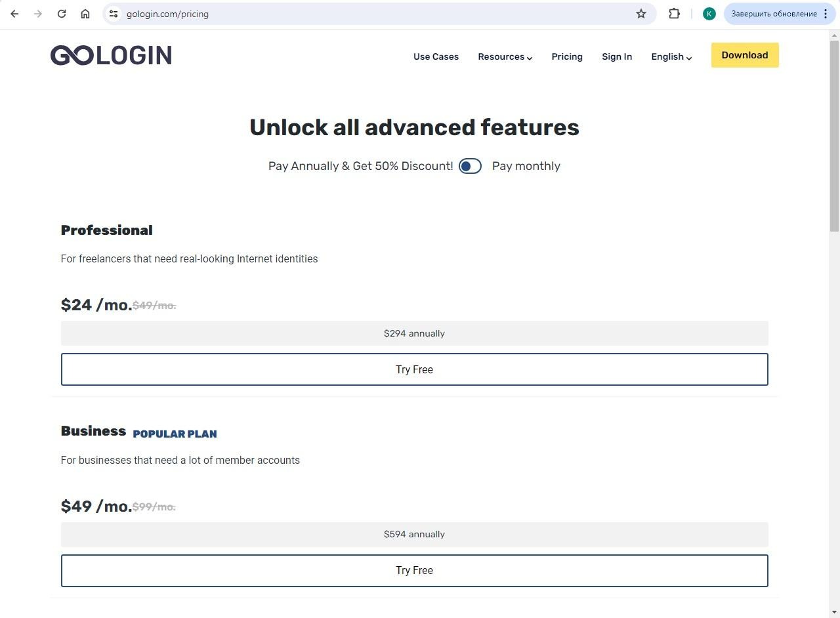
Task: Click the $294 annually bar
Action: pyautogui.click(x=414, y=333)
